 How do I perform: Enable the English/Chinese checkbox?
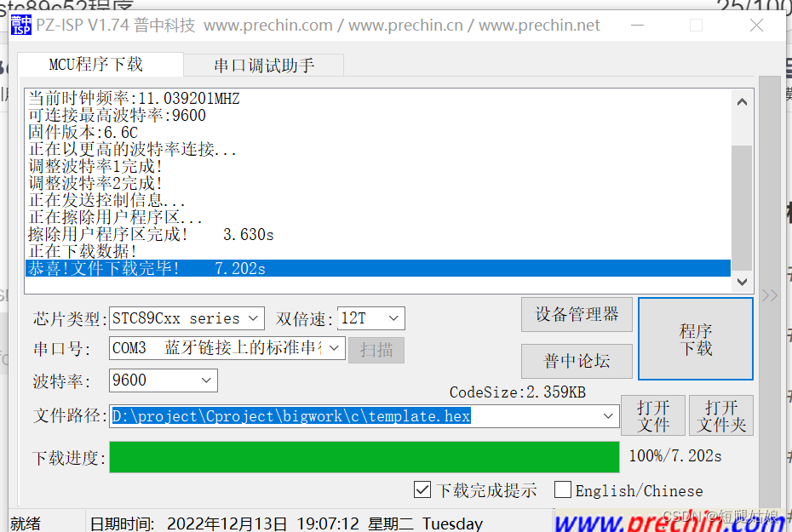pyautogui.click(x=562, y=490)
